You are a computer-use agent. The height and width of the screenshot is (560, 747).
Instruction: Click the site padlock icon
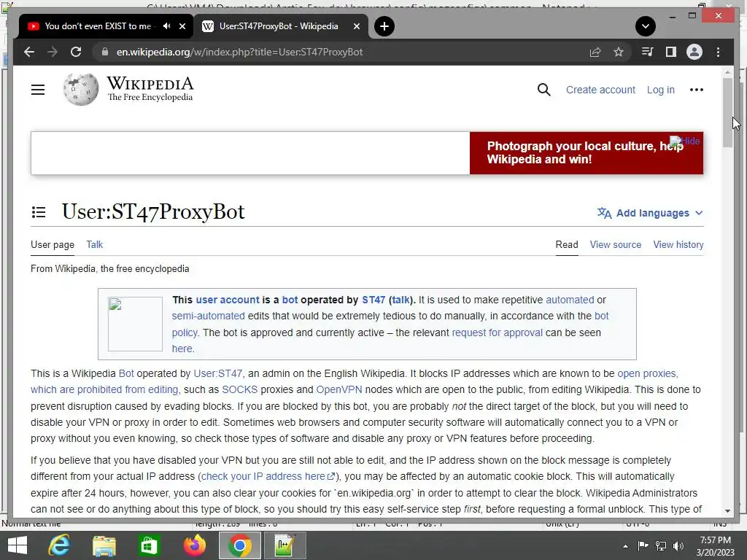[105, 52]
